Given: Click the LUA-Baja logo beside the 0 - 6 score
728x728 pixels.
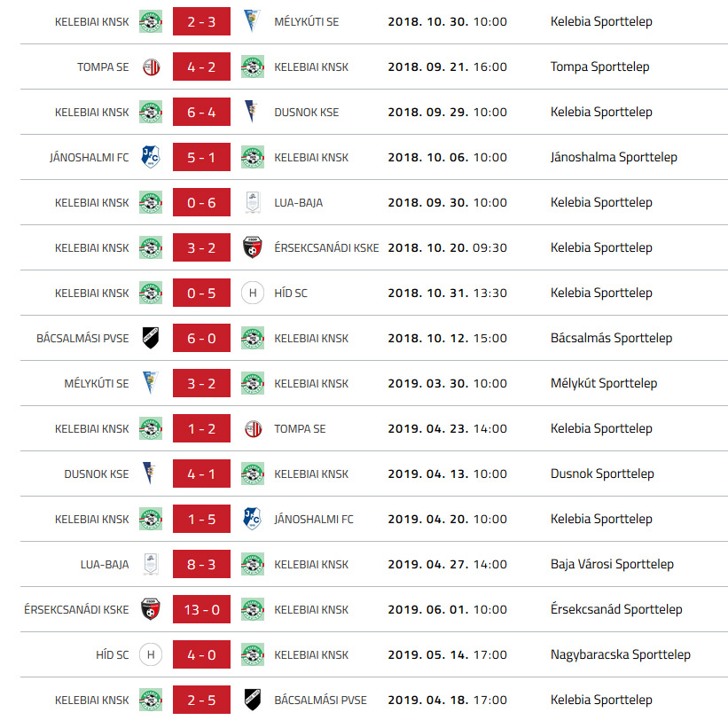Looking at the screenshot, I should pyautogui.click(x=253, y=202).
